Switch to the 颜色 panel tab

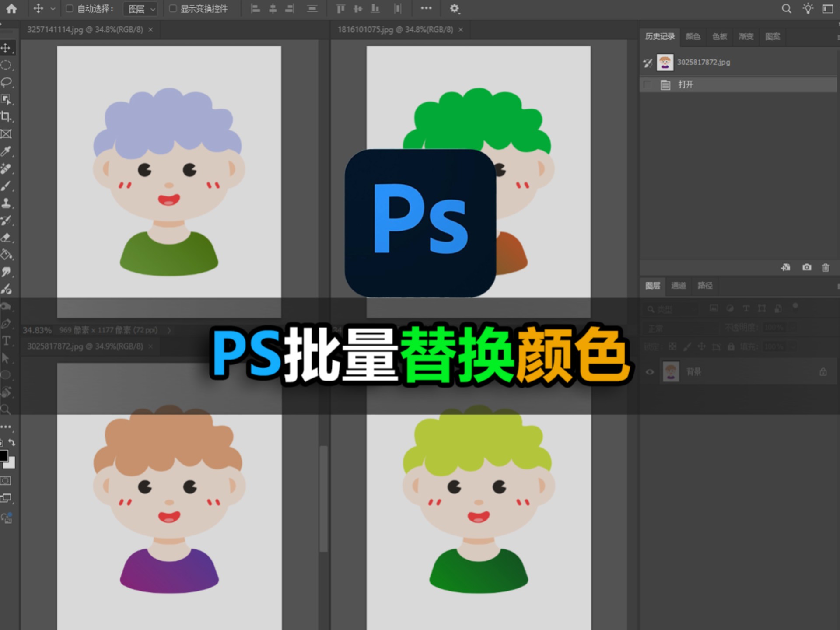[693, 36]
